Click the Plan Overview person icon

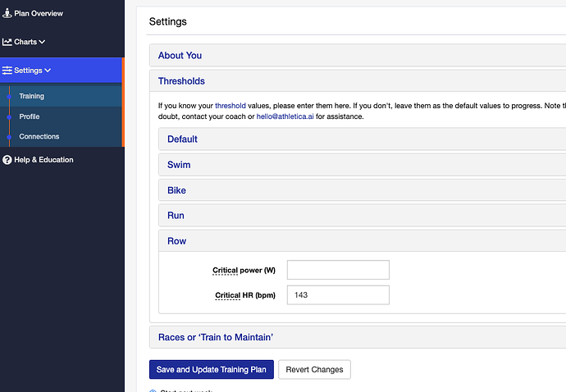pos(7,13)
